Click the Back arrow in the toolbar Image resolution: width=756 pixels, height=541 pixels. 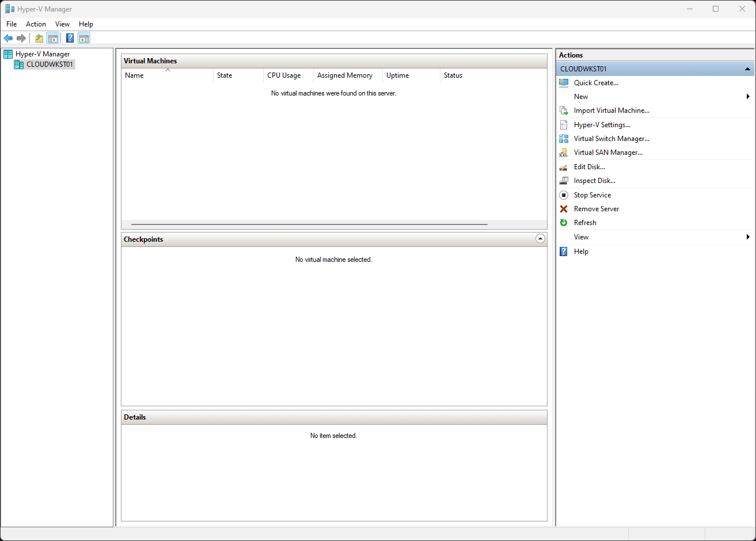click(8, 39)
